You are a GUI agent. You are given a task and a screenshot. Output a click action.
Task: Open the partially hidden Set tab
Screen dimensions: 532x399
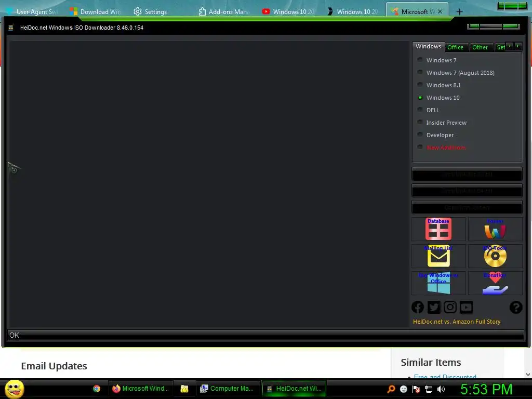[x=500, y=47]
